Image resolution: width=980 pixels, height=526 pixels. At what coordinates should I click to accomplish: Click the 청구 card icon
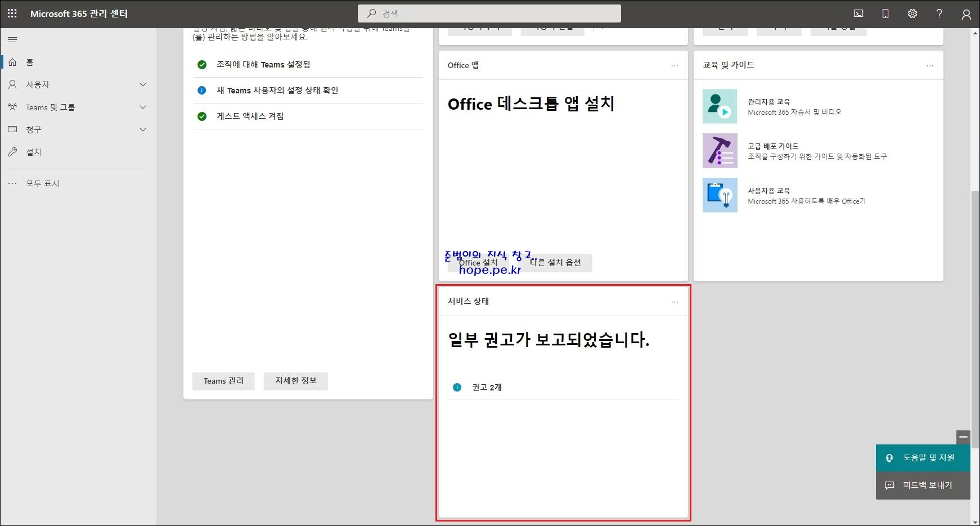(x=12, y=129)
